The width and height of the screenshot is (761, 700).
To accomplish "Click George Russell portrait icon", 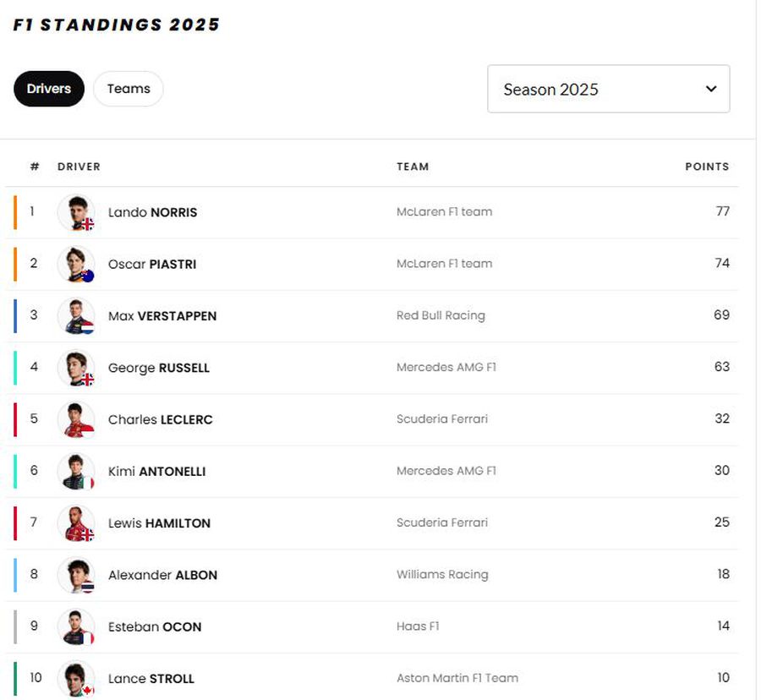I will pos(76,368).
